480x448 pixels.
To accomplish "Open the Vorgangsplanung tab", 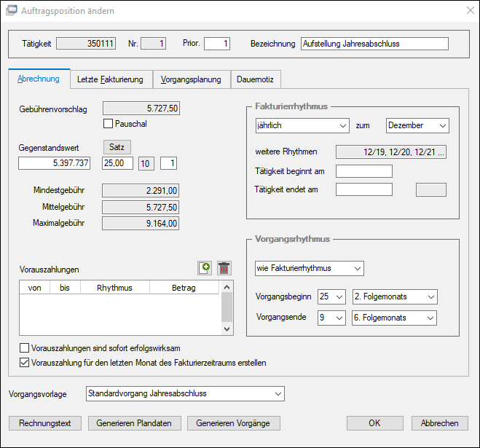I will click(x=191, y=79).
